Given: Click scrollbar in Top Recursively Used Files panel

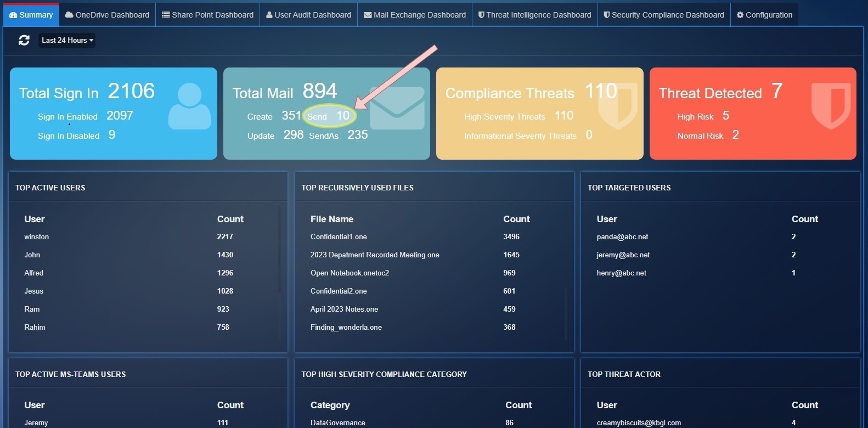Looking at the screenshot, I should coord(566,313).
